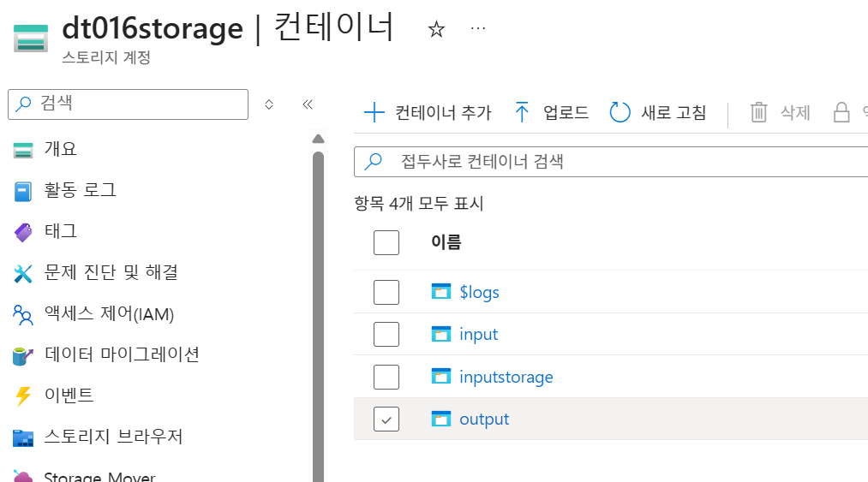Click the padlock icon in toolbar
The height and width of the screenshot is (482, 868).
point(841,112)
